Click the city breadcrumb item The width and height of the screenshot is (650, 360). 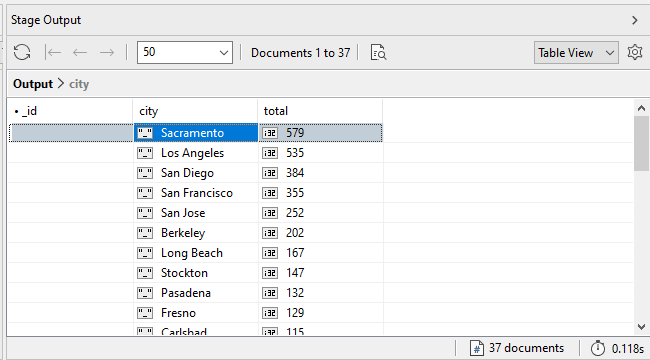pyautogui.click(x=79, y=84)
